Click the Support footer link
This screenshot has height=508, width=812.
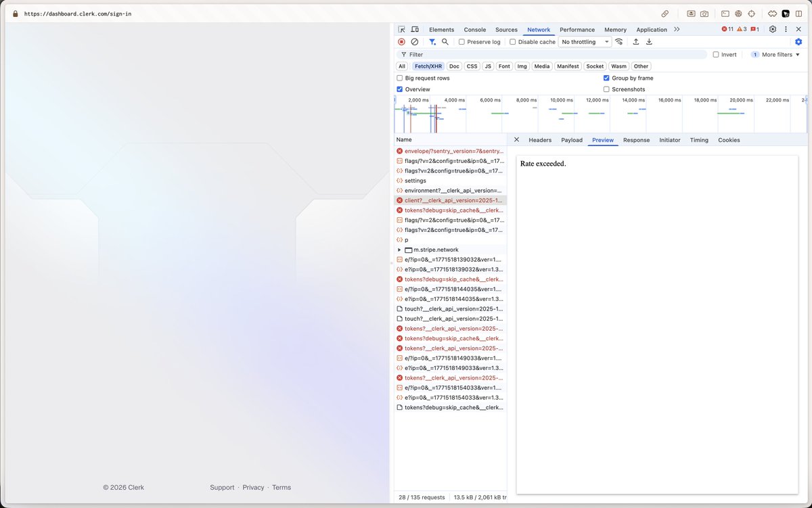222,487
